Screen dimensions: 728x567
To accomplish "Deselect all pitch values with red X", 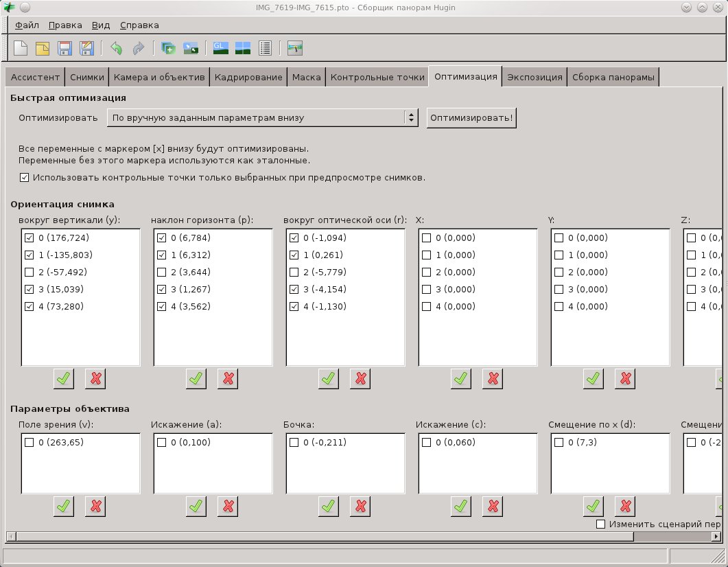I will (x=228, y=377).
